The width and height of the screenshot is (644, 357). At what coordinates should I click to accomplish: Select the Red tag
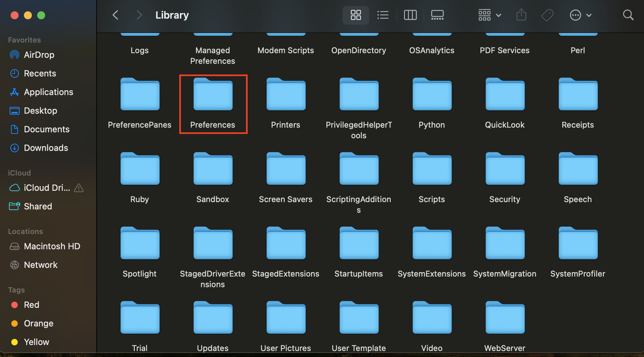click(32, 305)
